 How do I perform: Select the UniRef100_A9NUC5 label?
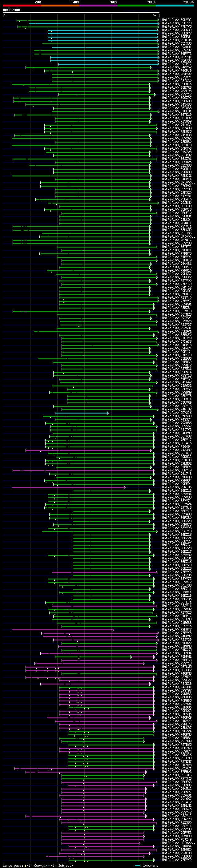(x=177, y=132)
